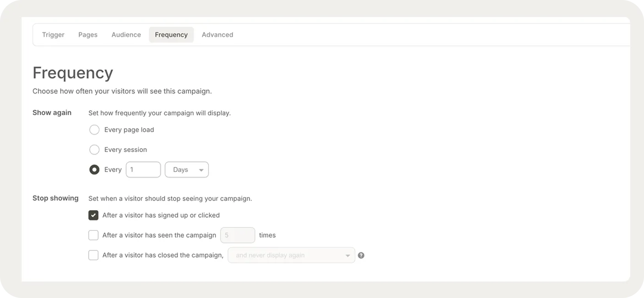Click the Show again section label
Screen dimensions: 644x298
[52, 113]
